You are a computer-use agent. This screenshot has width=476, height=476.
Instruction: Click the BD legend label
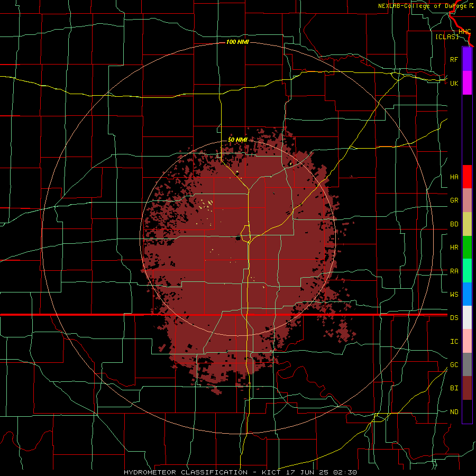pyautogui.click(x=454, y=224)
